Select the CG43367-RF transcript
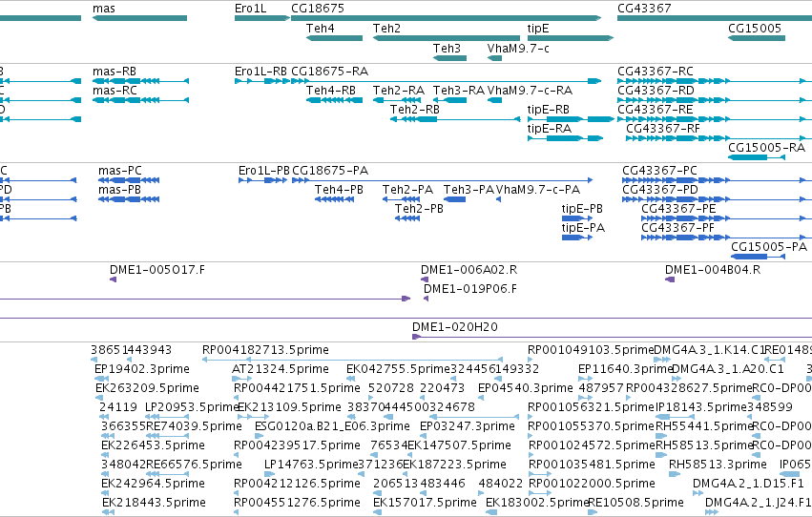 (x=718, y=138)
